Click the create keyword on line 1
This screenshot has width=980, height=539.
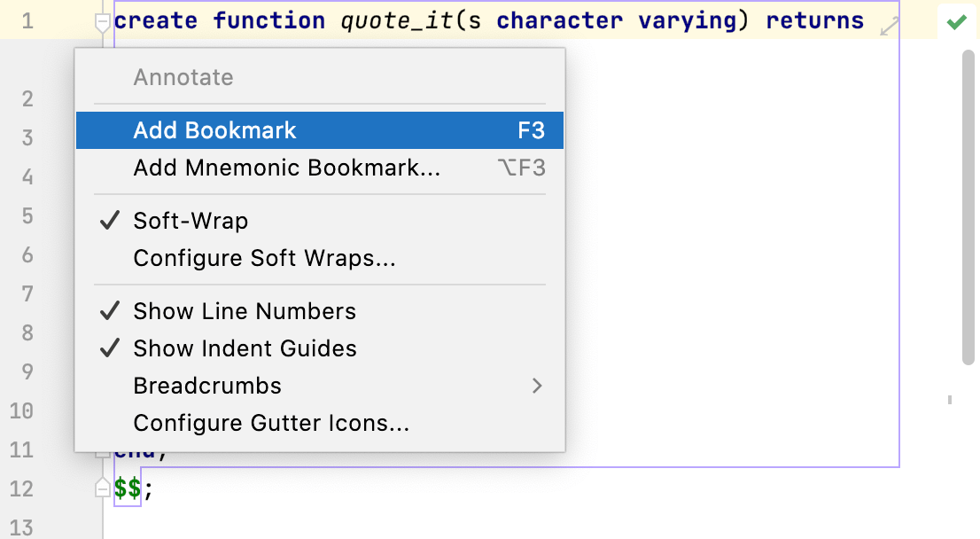click(157, 20)
